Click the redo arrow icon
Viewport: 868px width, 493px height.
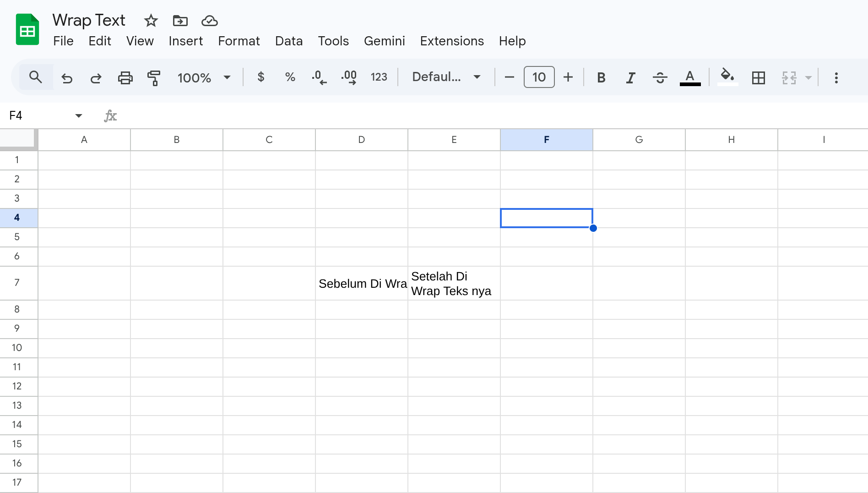click(96, 77)
